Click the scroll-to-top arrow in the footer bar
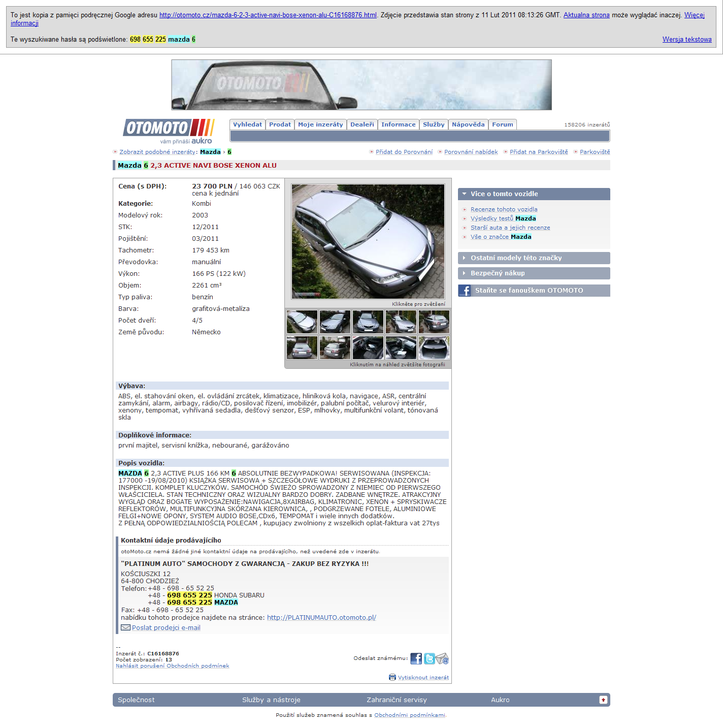This screenshot has height=728, width=723. (x=603, y=700)
